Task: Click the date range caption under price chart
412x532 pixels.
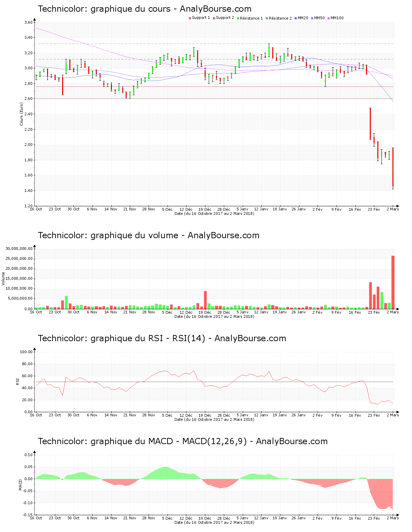Action: pos(214,213)
